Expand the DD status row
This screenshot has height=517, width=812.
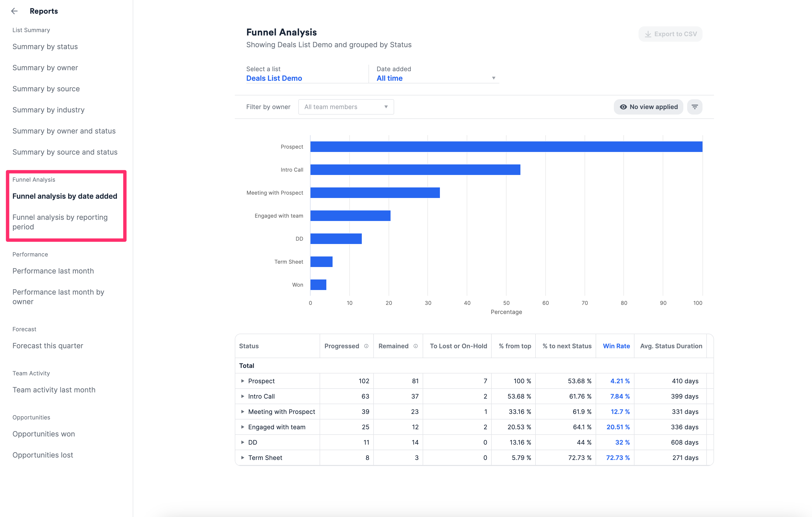tap(242, 442)
